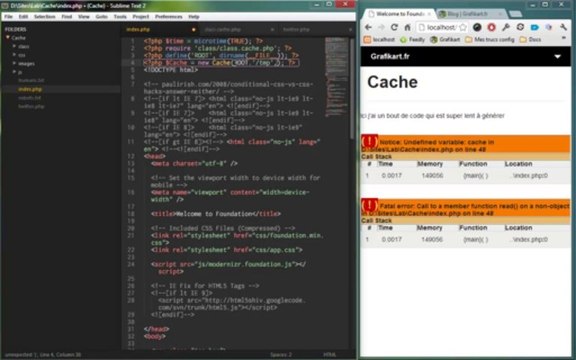Reload the localhost page in Chrome

point(394,27)
